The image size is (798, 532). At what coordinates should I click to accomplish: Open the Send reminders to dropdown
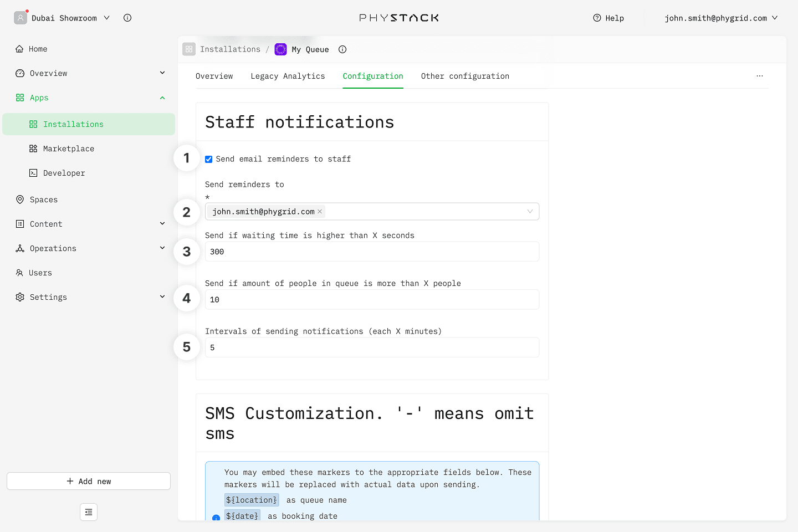pos(530,212)
